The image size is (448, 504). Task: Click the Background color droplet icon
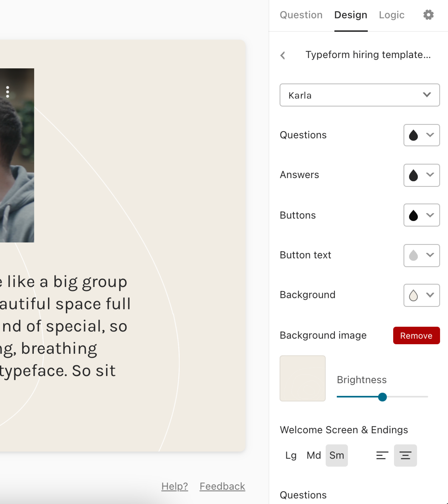pyautogui.click(x=413, y=295)
